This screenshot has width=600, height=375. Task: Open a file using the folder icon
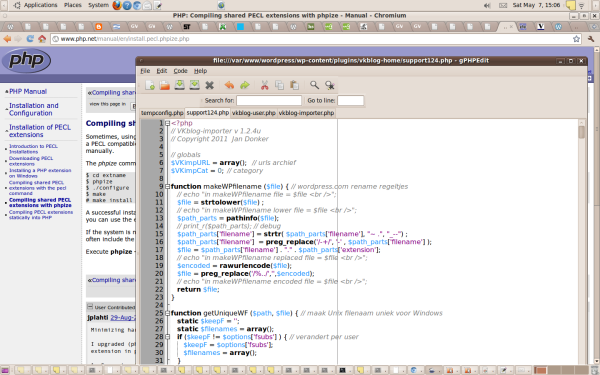tap(165, 85)
